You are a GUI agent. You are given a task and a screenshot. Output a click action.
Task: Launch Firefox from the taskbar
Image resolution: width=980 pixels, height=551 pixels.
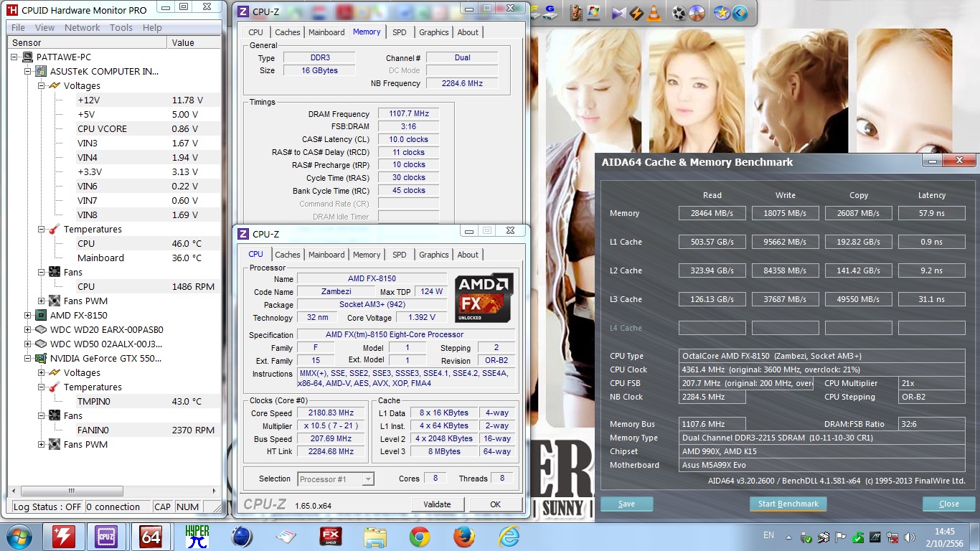[x=464, y=537]
